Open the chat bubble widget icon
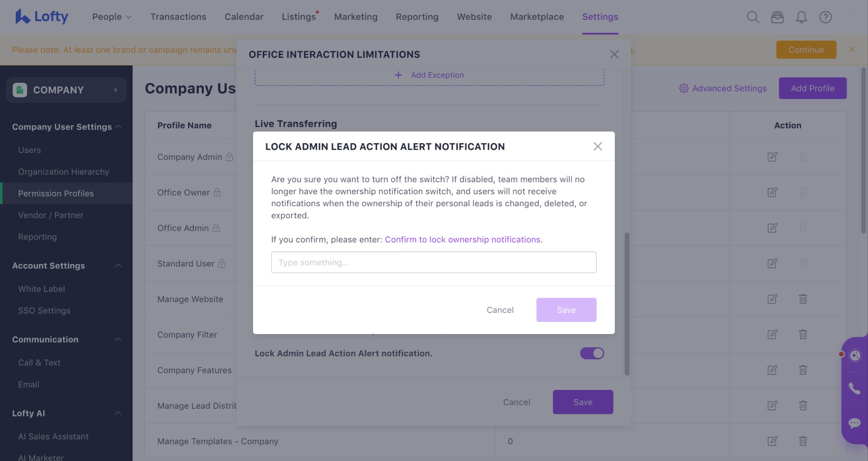 point(855,423)
